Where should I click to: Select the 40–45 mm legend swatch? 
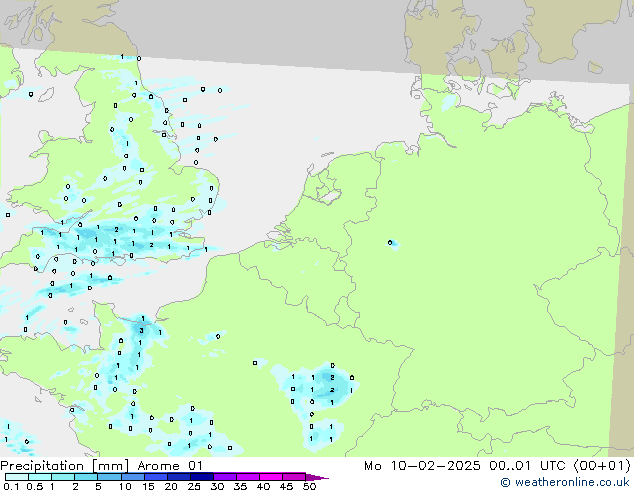pyautogui.click(x=271, y=477)
